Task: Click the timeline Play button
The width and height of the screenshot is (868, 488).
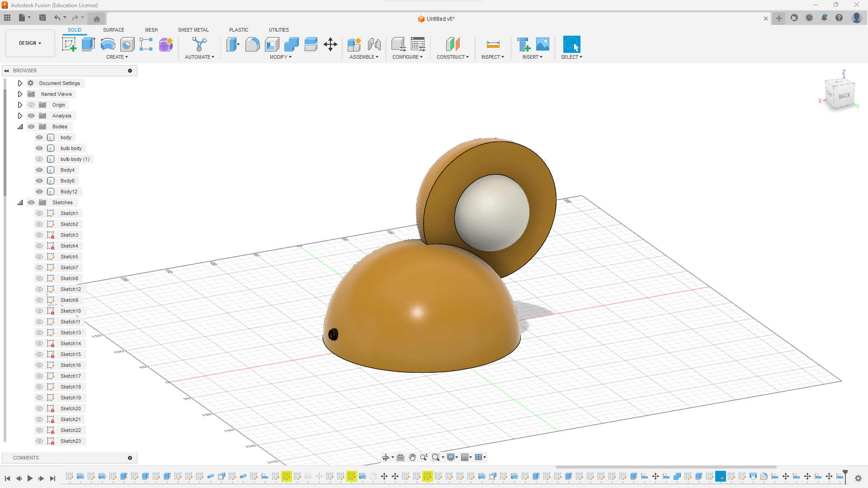Action: 30,479
